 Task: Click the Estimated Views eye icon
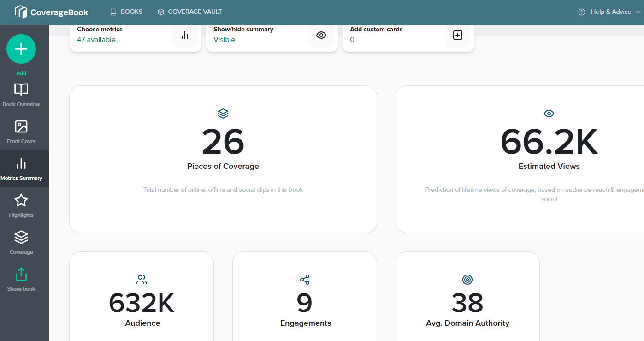point(549,114)
